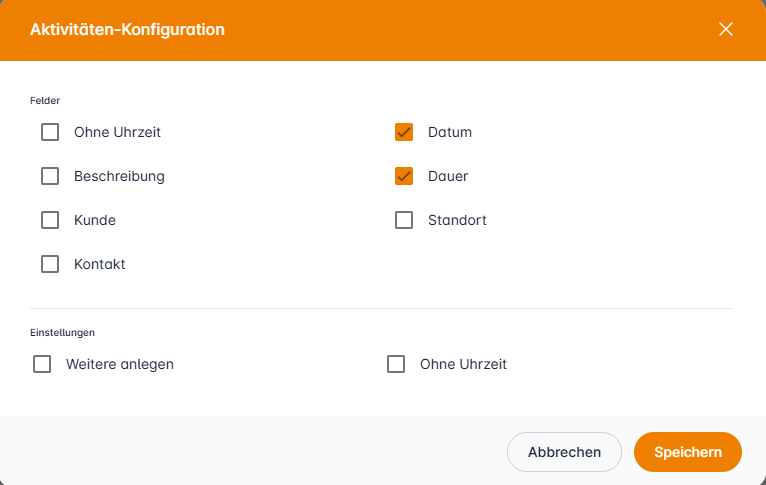Click the Datum label text

tap(450, 132)
